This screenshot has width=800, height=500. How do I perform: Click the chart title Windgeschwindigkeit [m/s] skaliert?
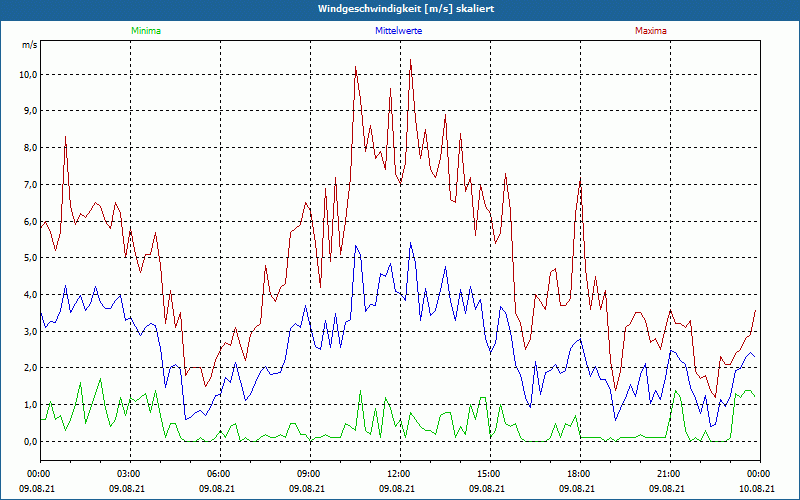pyautogui.click(x=406, y=9)
